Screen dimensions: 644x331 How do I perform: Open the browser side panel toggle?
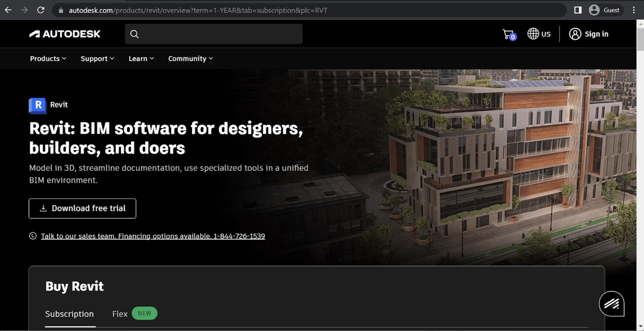(578, 9)
